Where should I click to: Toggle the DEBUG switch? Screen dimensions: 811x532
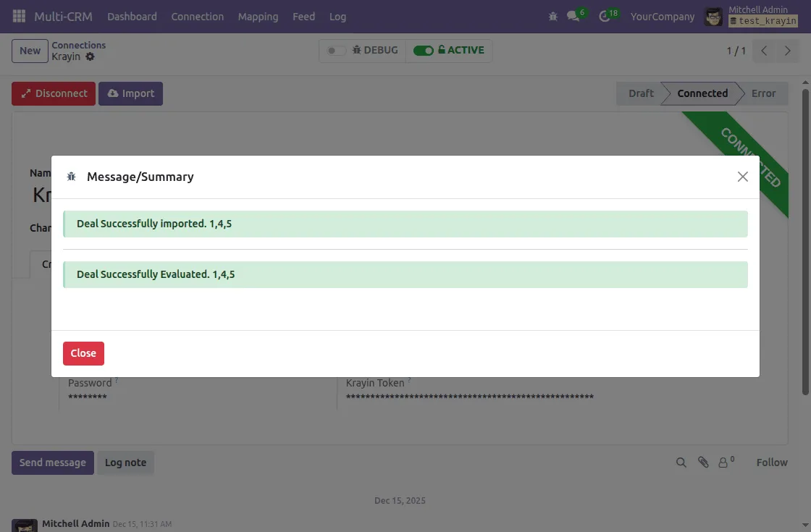[x=335, y=51]
